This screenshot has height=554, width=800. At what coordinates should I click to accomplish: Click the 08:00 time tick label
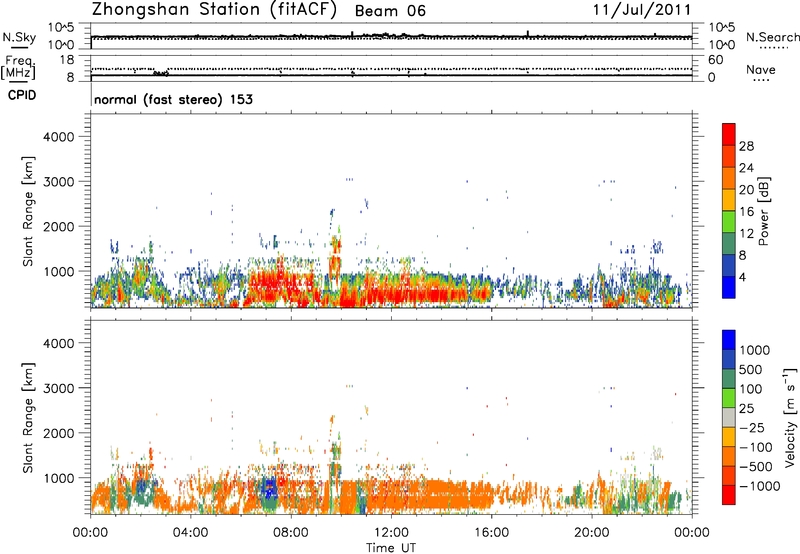click(291, 533)
